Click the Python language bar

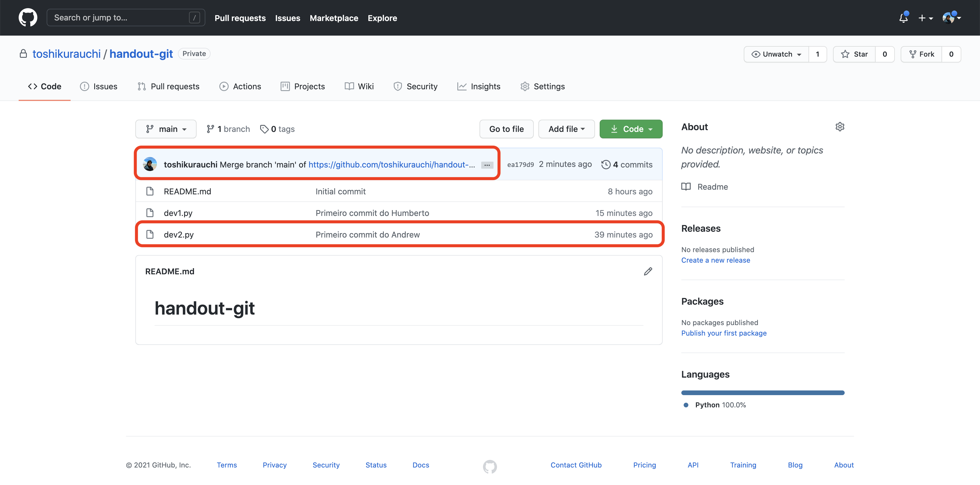coord(763,392)
